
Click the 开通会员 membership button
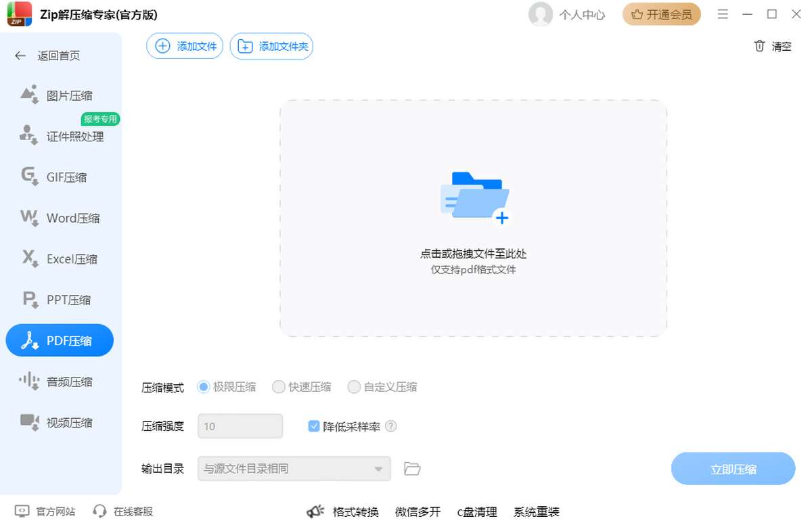661,14
